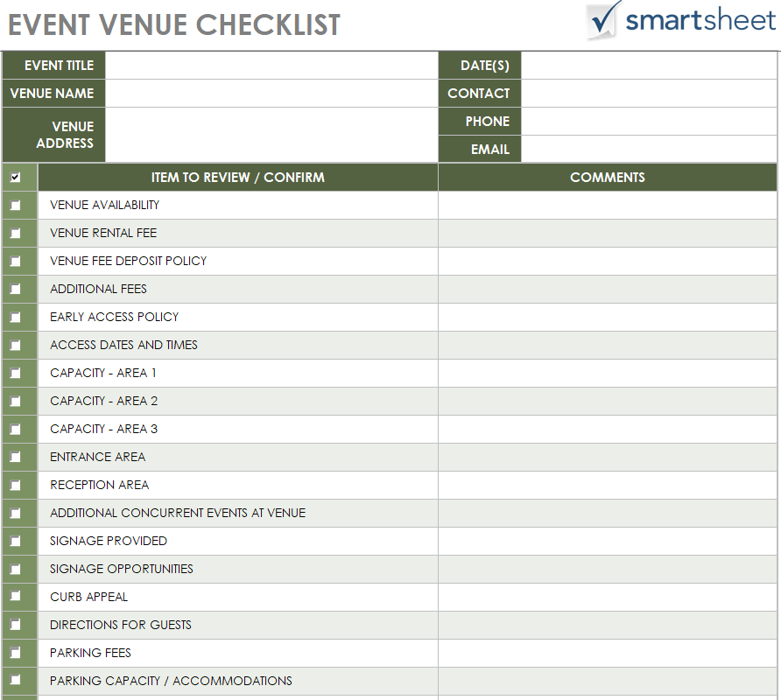Click the Venue Address input field
This screenshot has height=700, width=781.
[271, 135]
